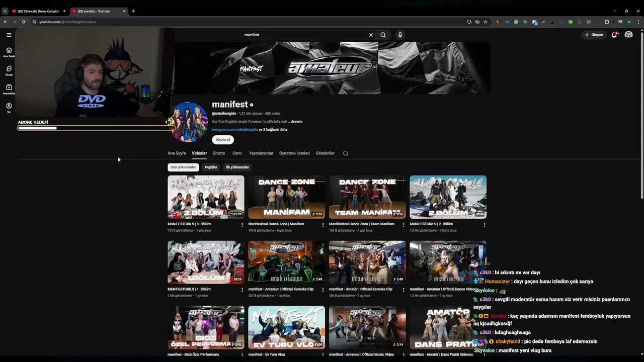644x362 pixels.
Task: Click the eye-slashed icon in address bar
Action: tap(477, 22)
